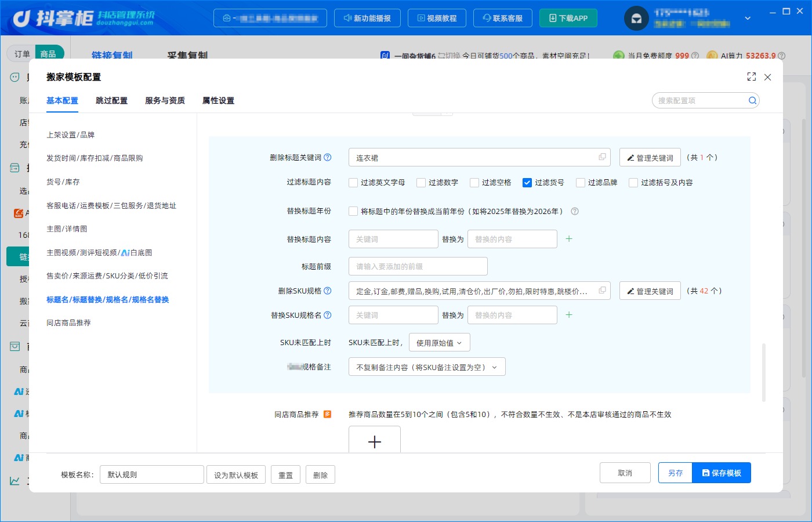Open 新功能播报 announcements
812x522 pixels.
[x=367, y=18]
